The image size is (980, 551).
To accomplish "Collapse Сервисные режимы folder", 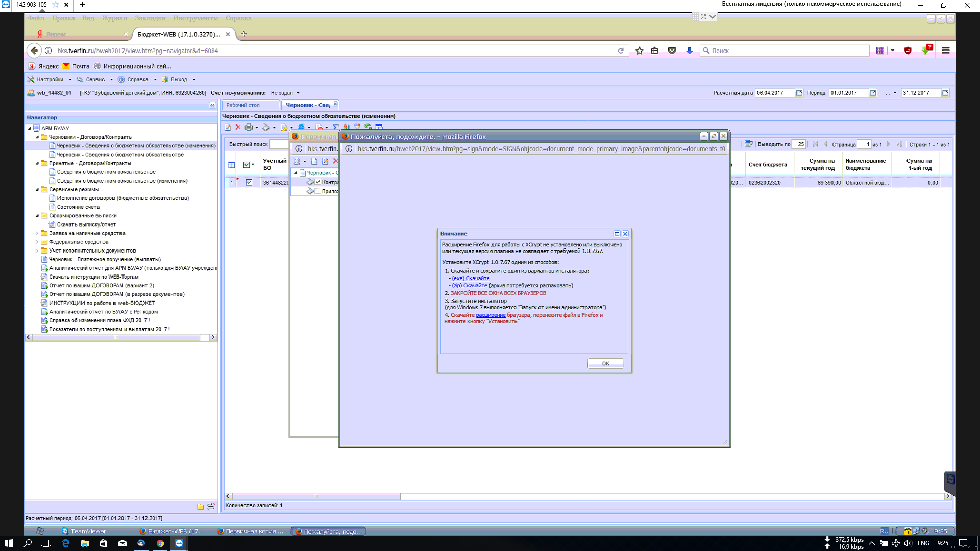I will [x=37, y=189].
